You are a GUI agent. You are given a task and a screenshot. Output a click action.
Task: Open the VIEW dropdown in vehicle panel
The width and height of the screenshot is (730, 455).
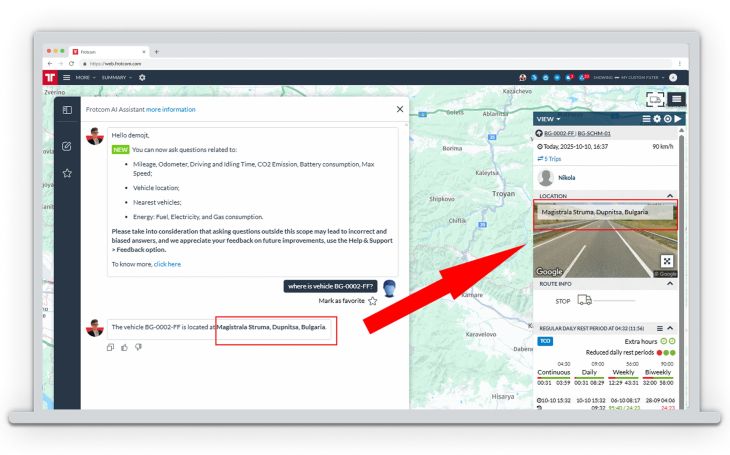click(548, 119)
